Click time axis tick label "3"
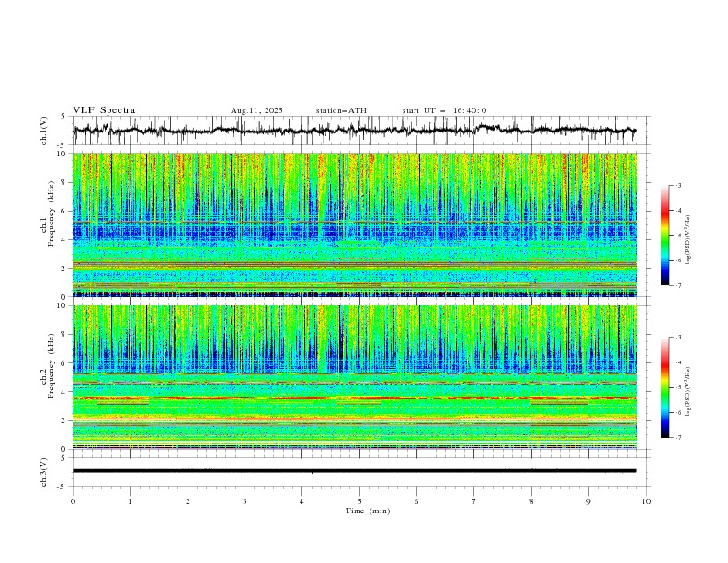The height and width of the screenshot is (563, 728). pyautogui.click(x=245, y=501)
